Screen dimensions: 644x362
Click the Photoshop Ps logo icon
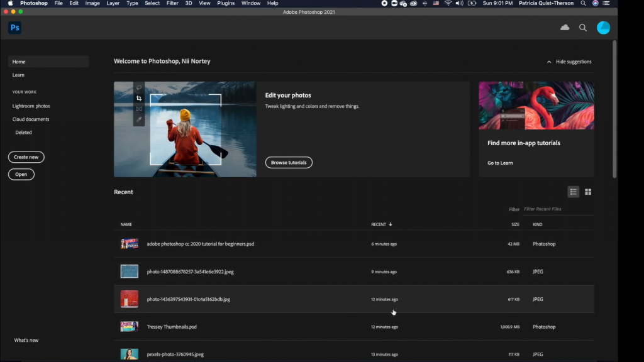15,28
